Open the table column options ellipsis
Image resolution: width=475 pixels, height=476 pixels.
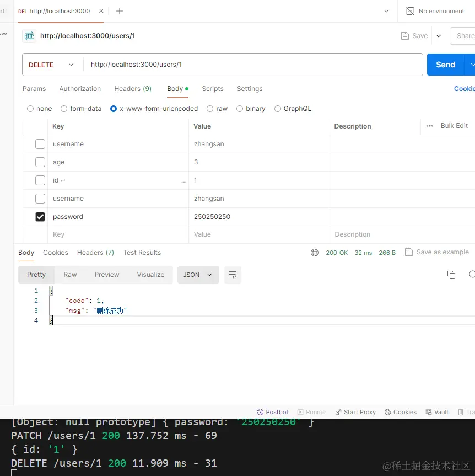click(430, 126)
